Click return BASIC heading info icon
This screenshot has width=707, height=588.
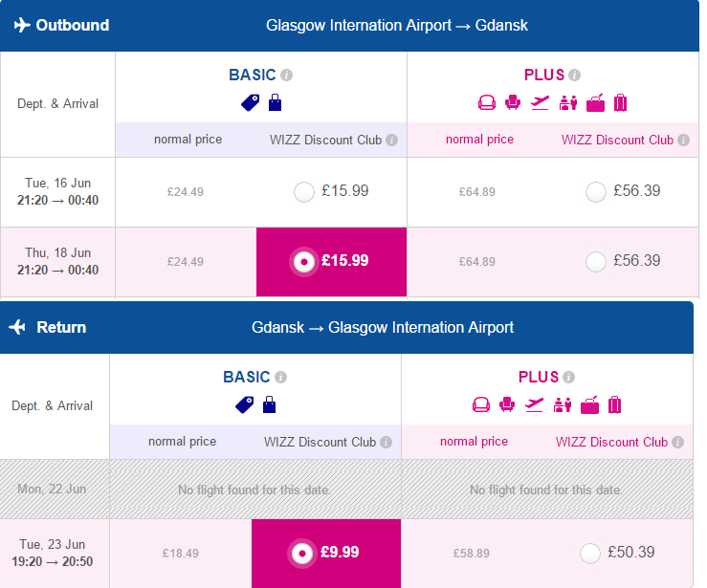pos(281,377)
